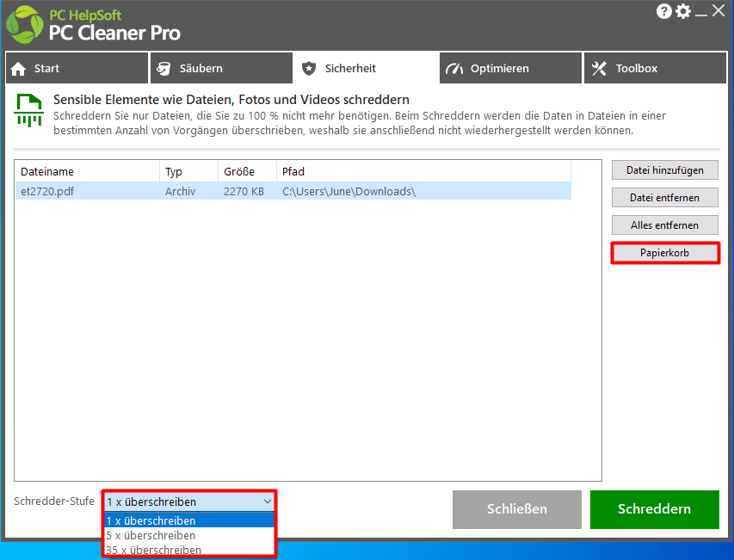Open the help question mark icon
Screen dimensions: 734x560
(x=663, y=11)
